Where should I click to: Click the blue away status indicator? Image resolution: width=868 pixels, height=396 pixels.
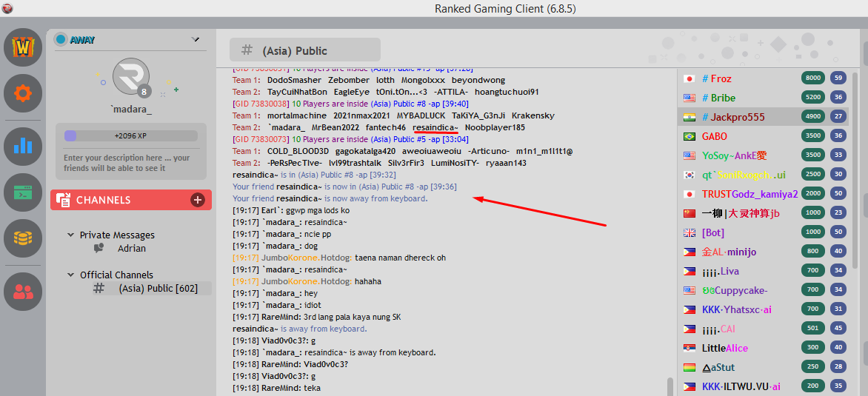pyautogui.click(x=61, y=39)
